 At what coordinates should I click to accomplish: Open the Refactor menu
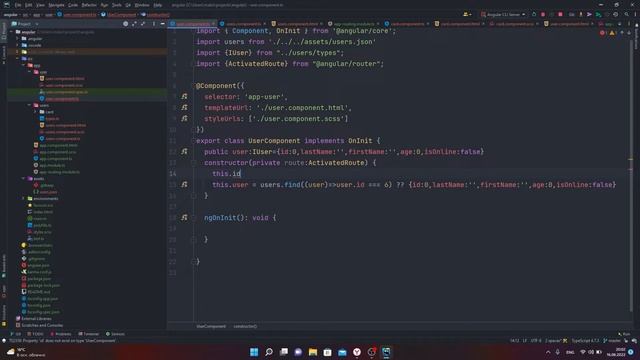point(89,5)
